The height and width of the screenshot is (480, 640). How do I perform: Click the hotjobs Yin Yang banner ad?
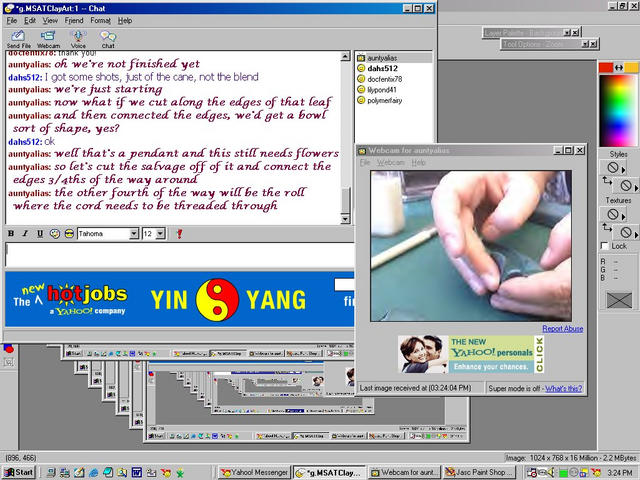[x=180, y=299]
